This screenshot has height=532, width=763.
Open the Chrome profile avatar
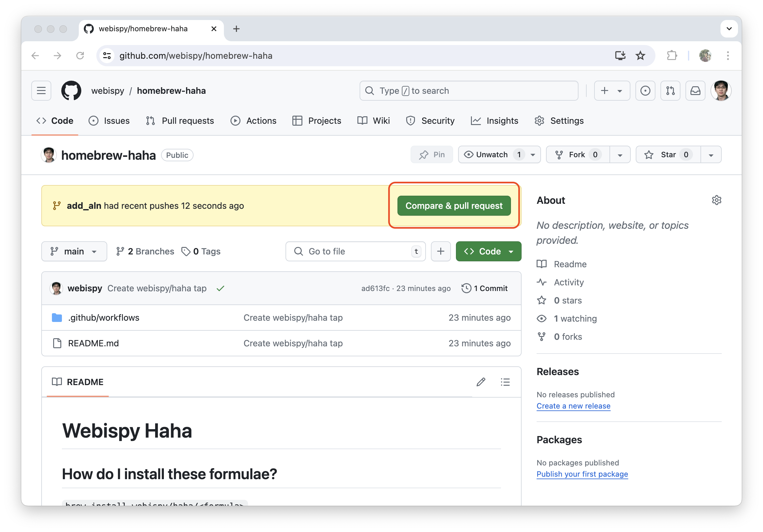click(705, 55)
